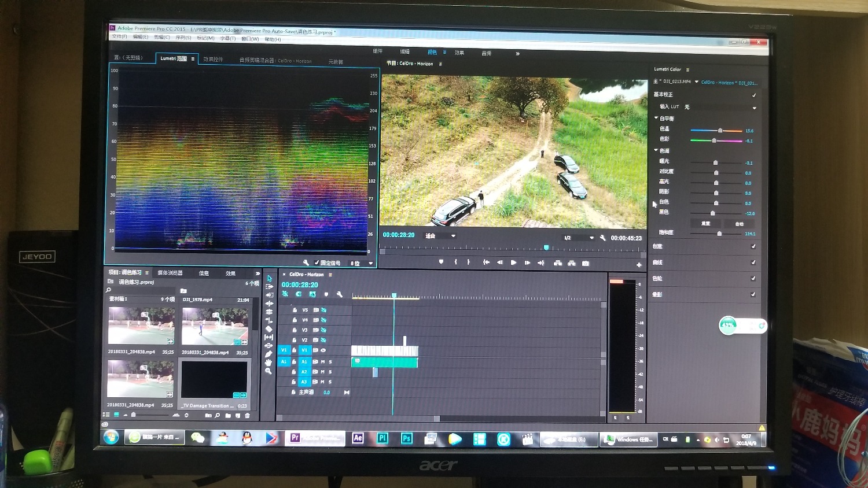Select the Slip tool
Image resolution: width=868 pixels, height=488 pixels.
click(269, 337)
